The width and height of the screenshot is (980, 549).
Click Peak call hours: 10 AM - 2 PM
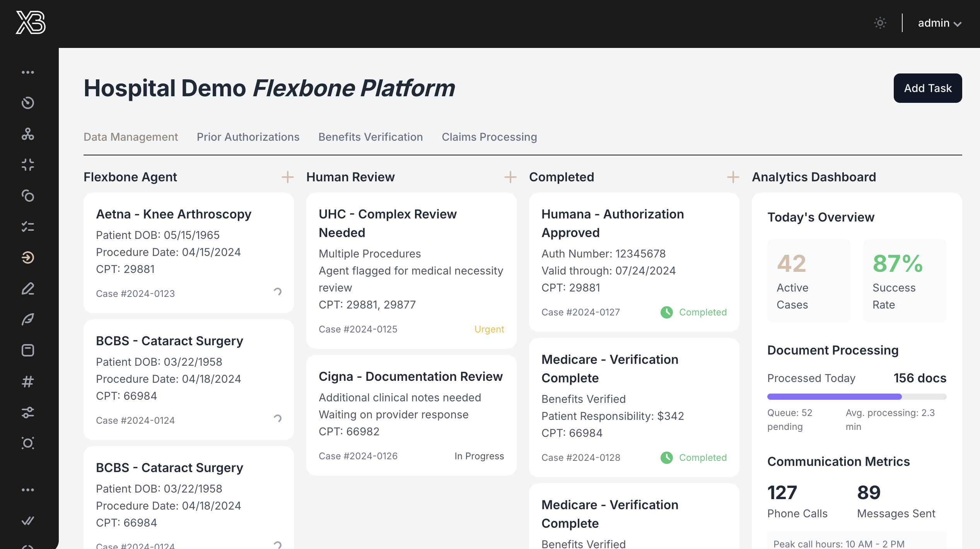point(839,544)
